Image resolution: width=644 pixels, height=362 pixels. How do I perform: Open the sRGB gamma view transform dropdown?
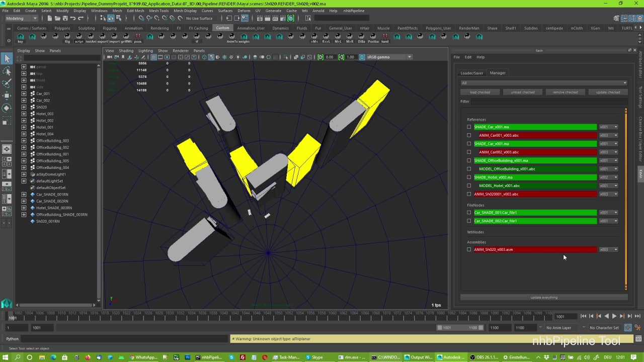point(389,57)
